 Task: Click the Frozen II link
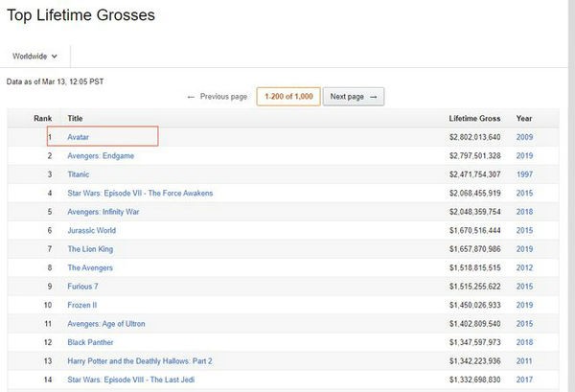coord(83,305)
